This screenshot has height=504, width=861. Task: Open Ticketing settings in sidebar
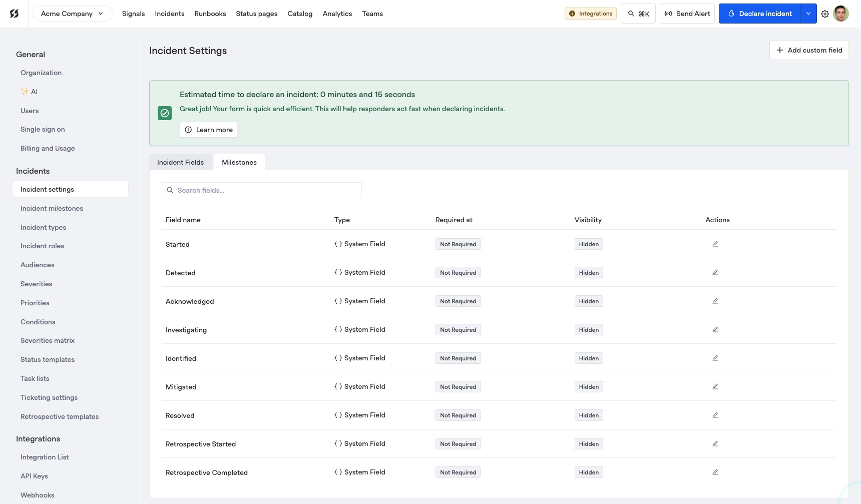click(x=49, y=397)
